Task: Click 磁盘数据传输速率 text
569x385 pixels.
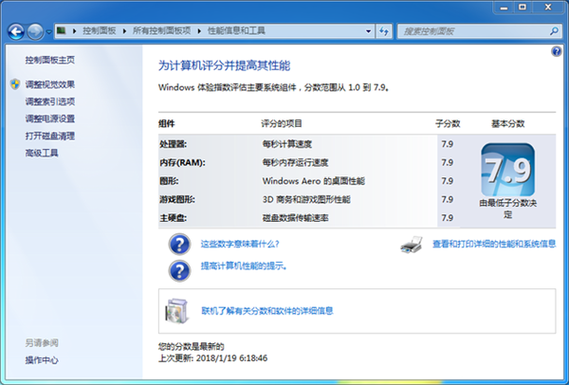Action: tap(295, 218)
